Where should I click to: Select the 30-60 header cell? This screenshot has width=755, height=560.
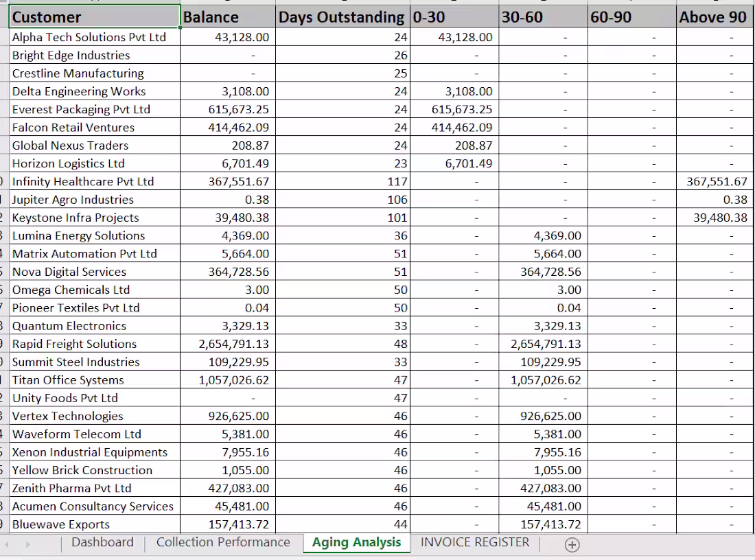point(543,17)
